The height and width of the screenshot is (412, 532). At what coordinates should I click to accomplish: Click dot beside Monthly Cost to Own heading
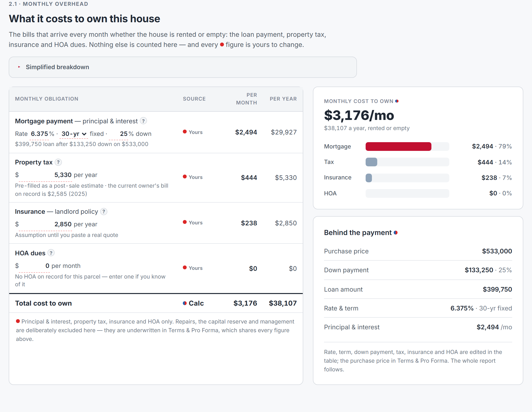click(397, 101)
